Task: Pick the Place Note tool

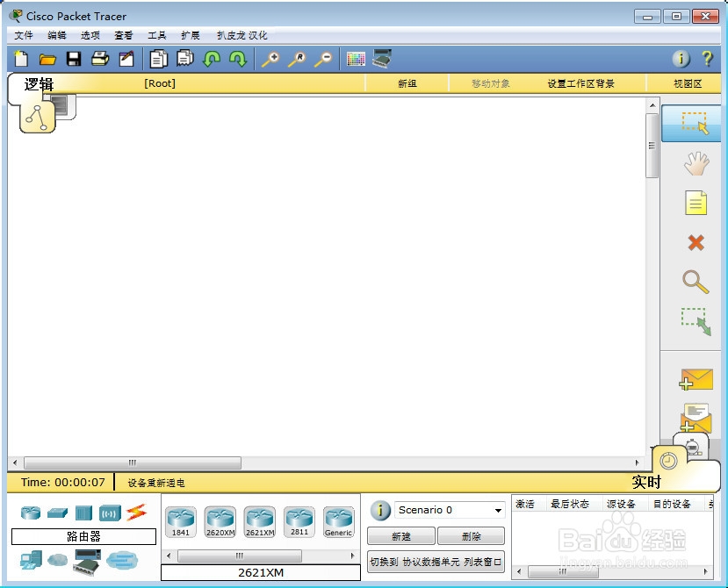Action: 696,203
